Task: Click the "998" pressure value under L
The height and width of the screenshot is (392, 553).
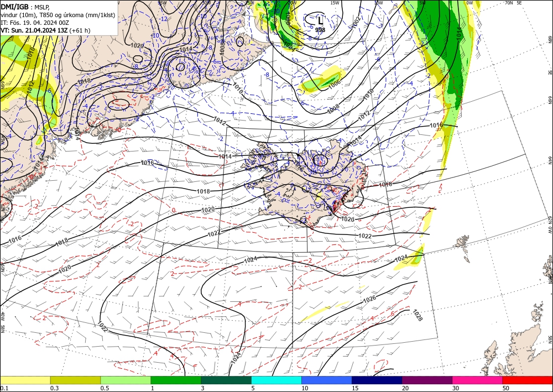Action: click(x=320, y=30)
